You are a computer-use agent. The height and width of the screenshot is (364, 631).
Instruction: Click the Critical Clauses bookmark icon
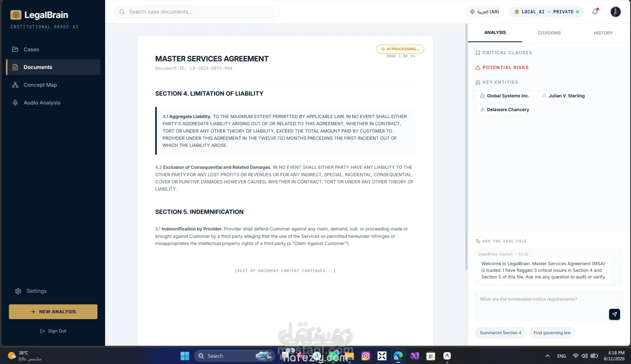point(478,53)
